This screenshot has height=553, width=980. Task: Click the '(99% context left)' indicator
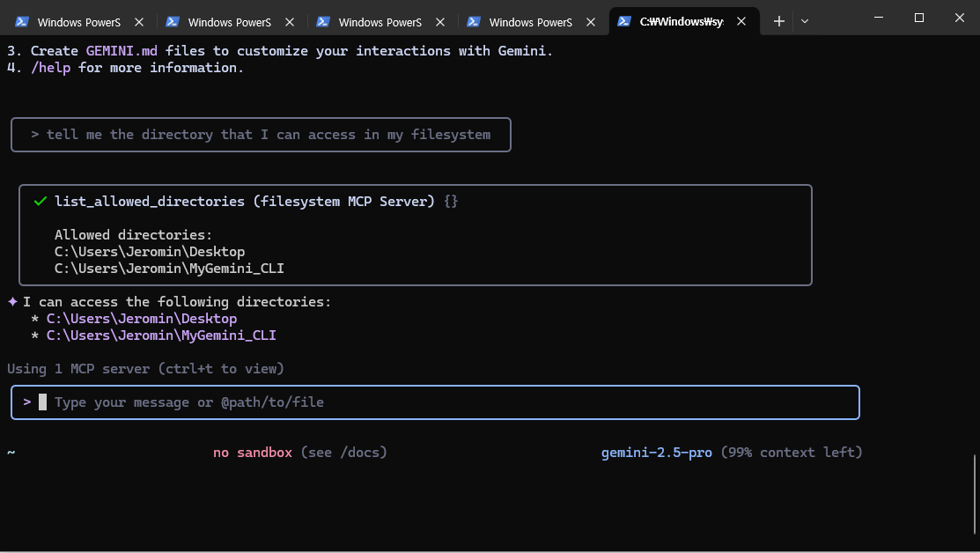coord(792,453)
